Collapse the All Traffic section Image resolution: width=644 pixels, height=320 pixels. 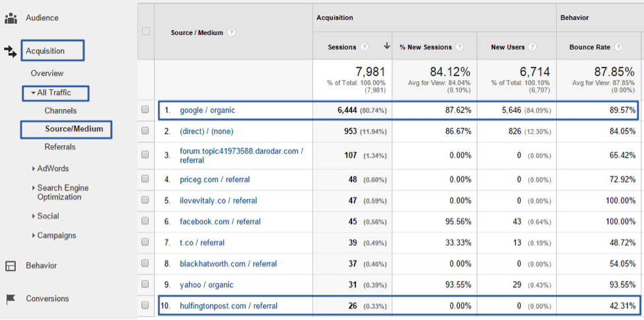tap(33, 93)
